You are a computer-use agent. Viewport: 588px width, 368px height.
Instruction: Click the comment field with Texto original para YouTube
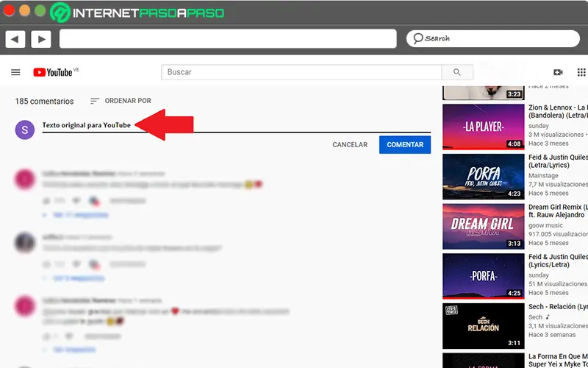click(236, 126)
